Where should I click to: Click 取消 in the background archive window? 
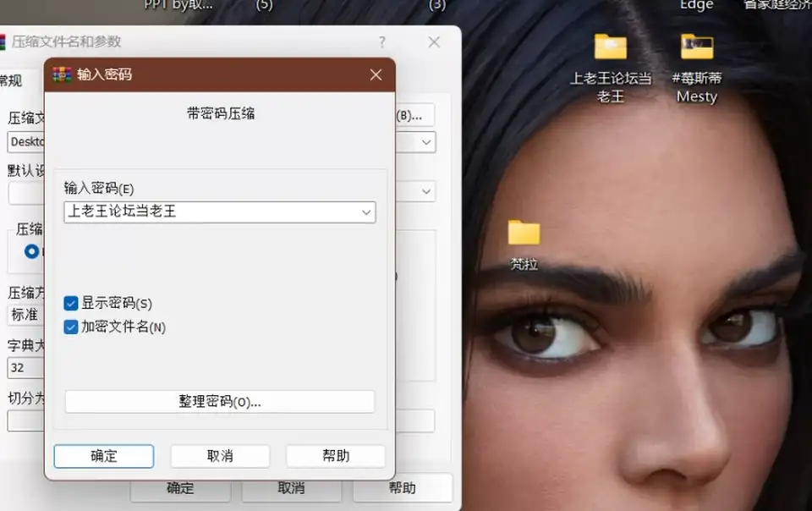(x=291, y=488)
